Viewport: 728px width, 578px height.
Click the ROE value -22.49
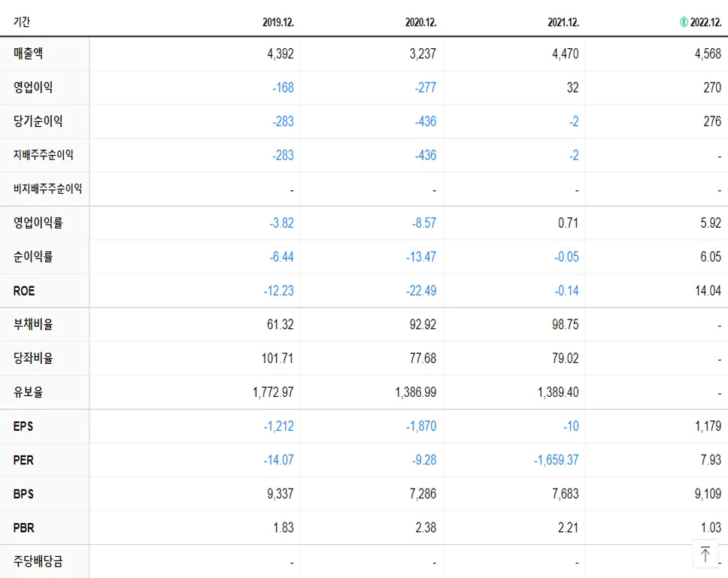[422, 291]
